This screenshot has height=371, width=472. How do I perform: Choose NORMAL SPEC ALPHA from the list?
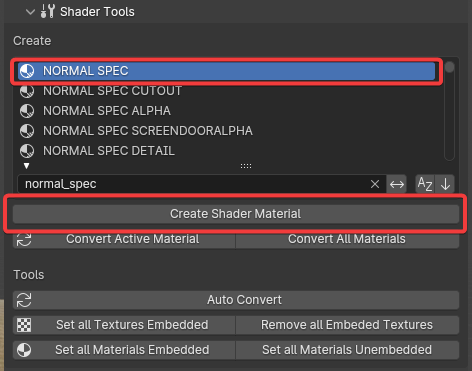point(107,111)
